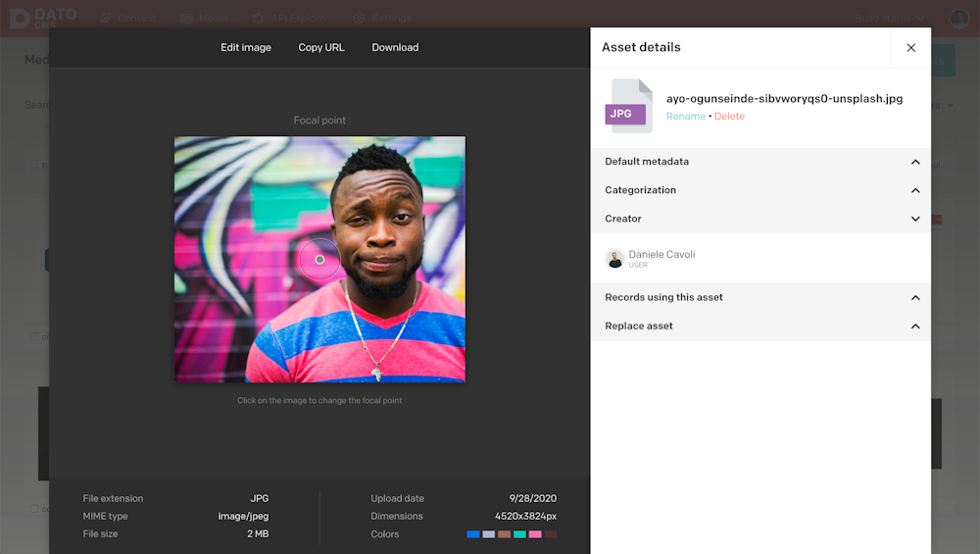This screenshot has height=554, width=980.
Task: Select the brown color swatch
Action: pyautogui.click(x=505, y=534)
